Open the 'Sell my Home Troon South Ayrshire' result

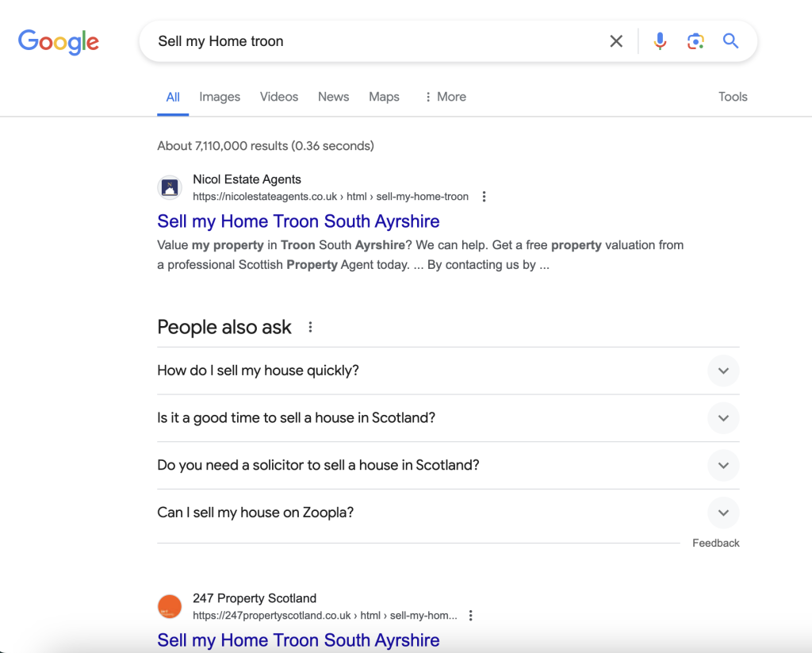pyautogui.click(x=298, y=221)
